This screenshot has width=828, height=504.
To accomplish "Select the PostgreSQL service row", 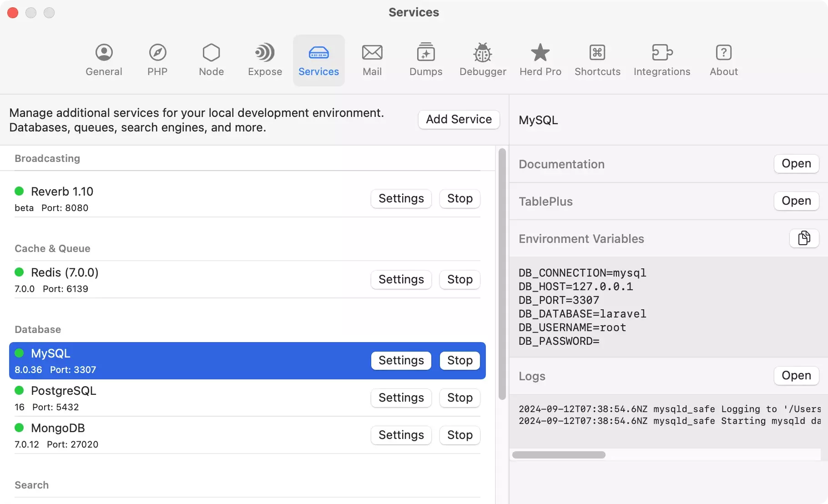I will pyautogui.click(x=182, y=398).
